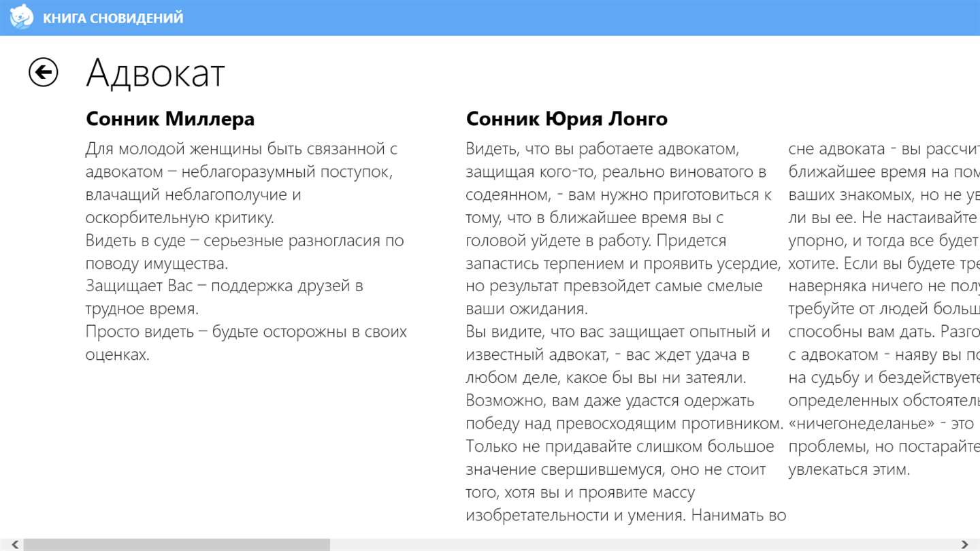
Task: Click the horizontal scrollbar thumb
Action: (x=177, y=545)
